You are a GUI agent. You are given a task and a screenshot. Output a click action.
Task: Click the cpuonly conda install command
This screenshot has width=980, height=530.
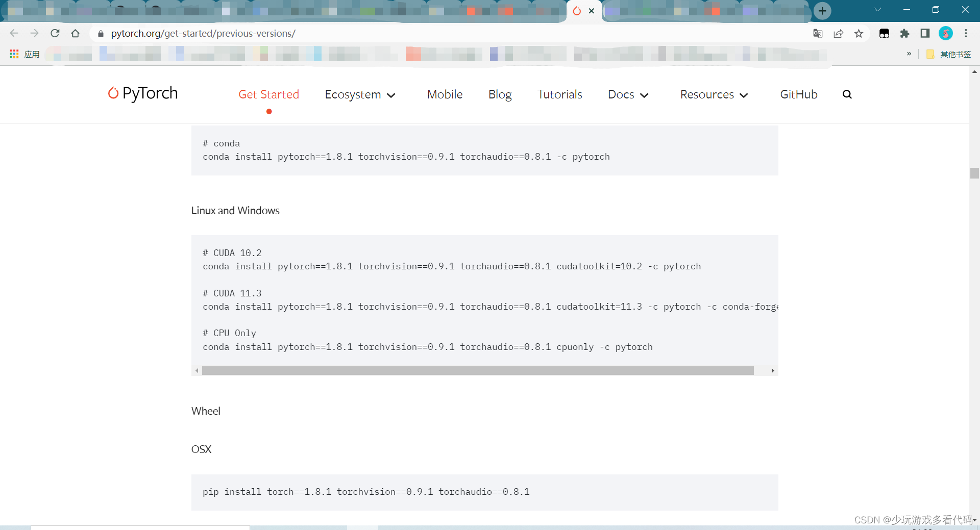tap(428, 347)
